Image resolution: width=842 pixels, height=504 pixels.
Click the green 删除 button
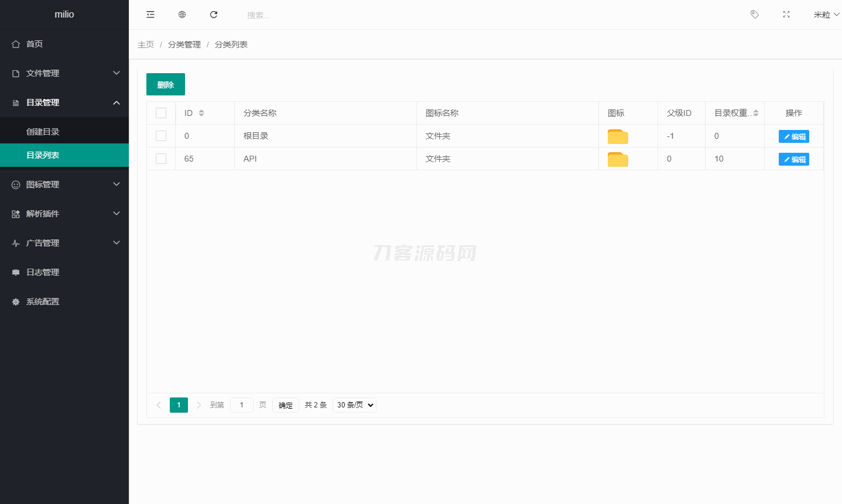[166, 84]
